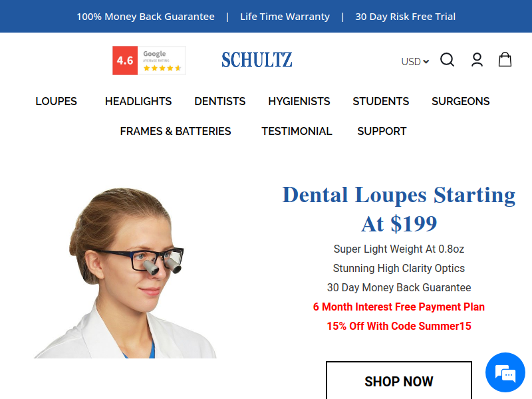
Task: Click the SCHULTZ logo
Action: click(x=257, y=60)
